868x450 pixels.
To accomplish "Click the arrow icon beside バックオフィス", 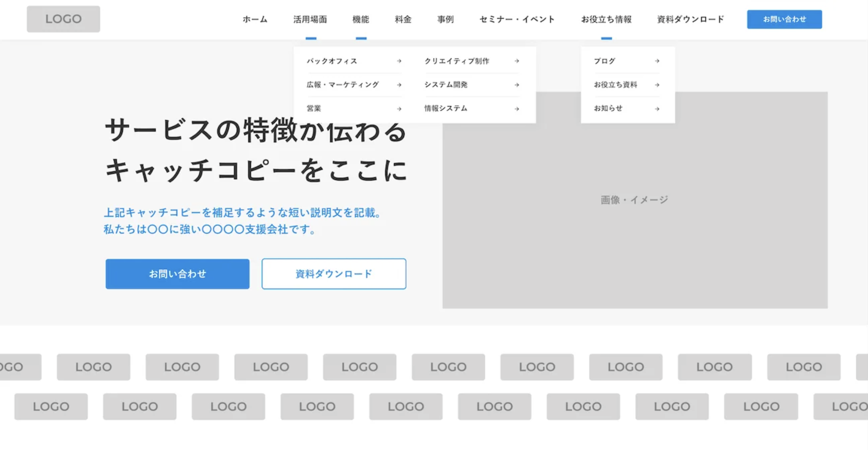I will (x=399, y=61).
